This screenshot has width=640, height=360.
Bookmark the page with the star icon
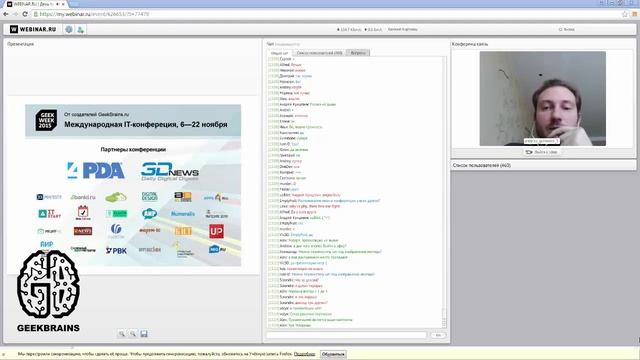pyautogui.click(x=624, y=14)
